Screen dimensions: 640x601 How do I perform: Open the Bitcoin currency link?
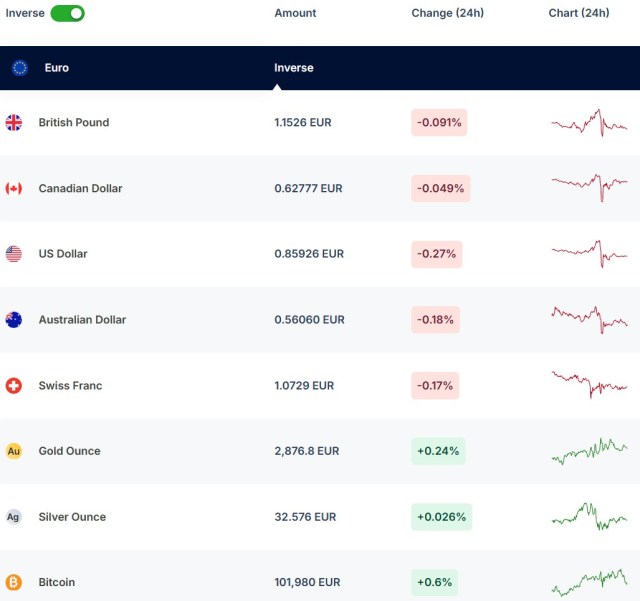[x=57, y=582]
